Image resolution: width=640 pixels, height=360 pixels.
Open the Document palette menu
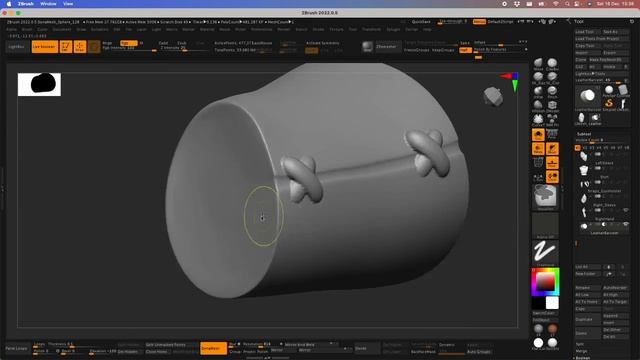coord(62,29)
